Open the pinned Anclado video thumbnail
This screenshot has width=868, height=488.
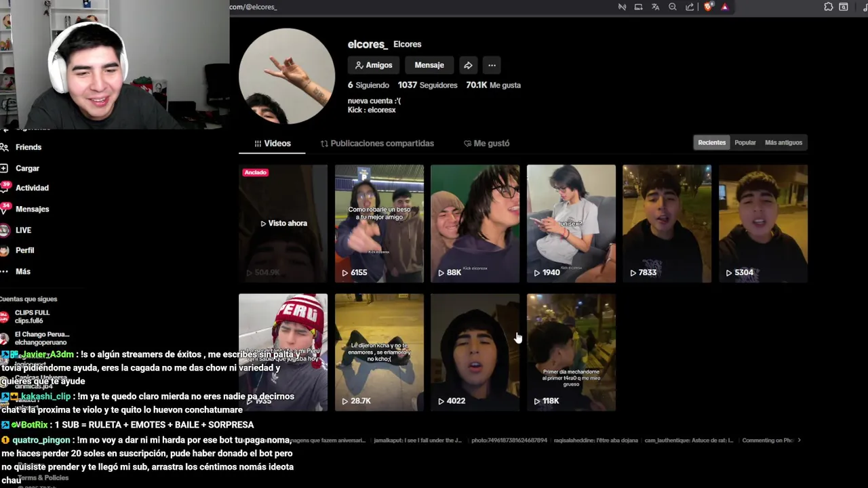pyautogui.click(x=283, y=224)
